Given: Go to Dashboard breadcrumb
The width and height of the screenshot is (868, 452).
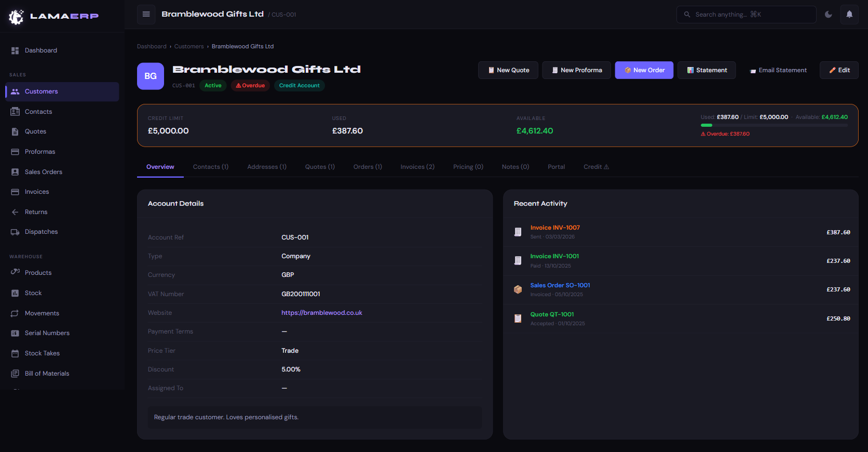Looking at the screenshot, I should [x=152, y=46].
